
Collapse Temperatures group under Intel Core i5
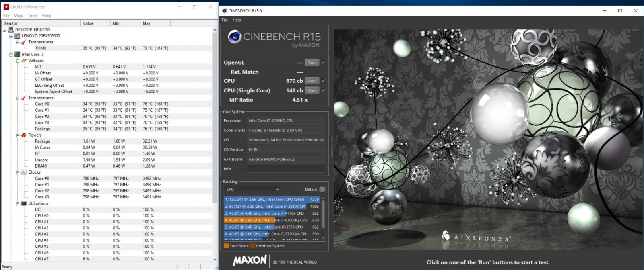coord(17,98)
